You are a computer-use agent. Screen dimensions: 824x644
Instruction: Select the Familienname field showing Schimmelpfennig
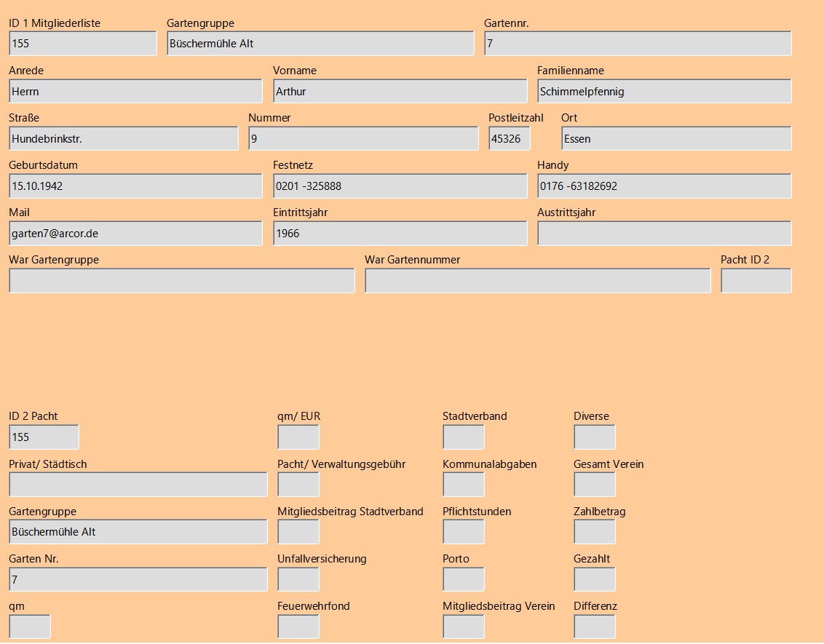pos(664,90)
